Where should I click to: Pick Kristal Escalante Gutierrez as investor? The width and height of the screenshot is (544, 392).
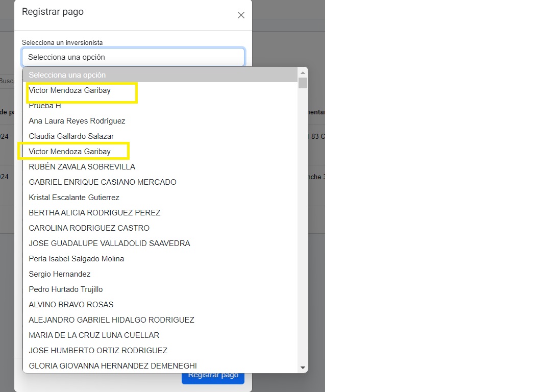(x=74, y=198)
